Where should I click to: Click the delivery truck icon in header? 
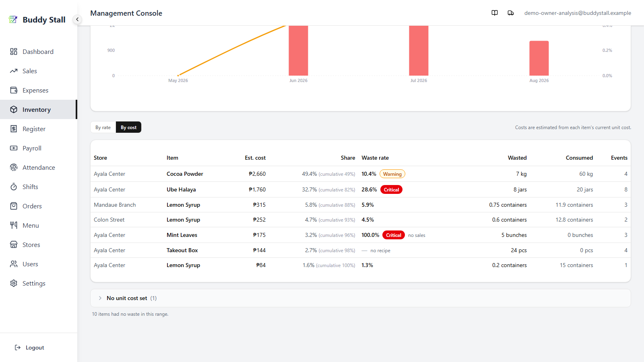pyautogui.click(x=511, y=13)
